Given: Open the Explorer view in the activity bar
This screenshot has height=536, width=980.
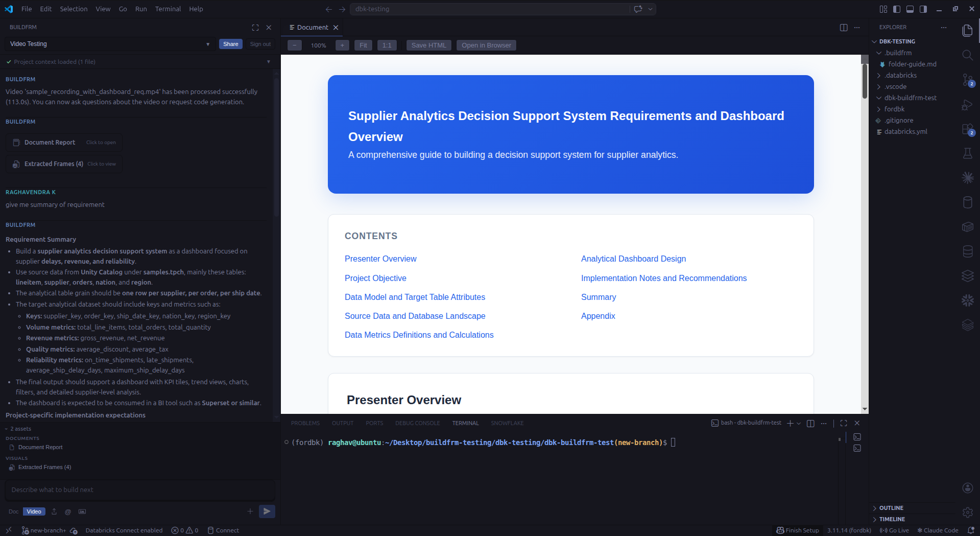Looking at the screenshot, I should point(967,31).
